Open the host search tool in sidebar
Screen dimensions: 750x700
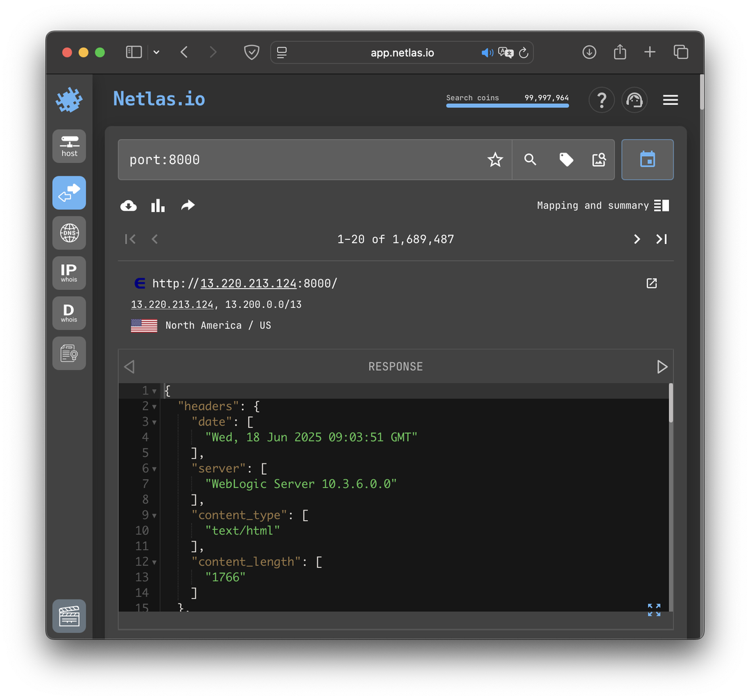(x=69, y=146)
